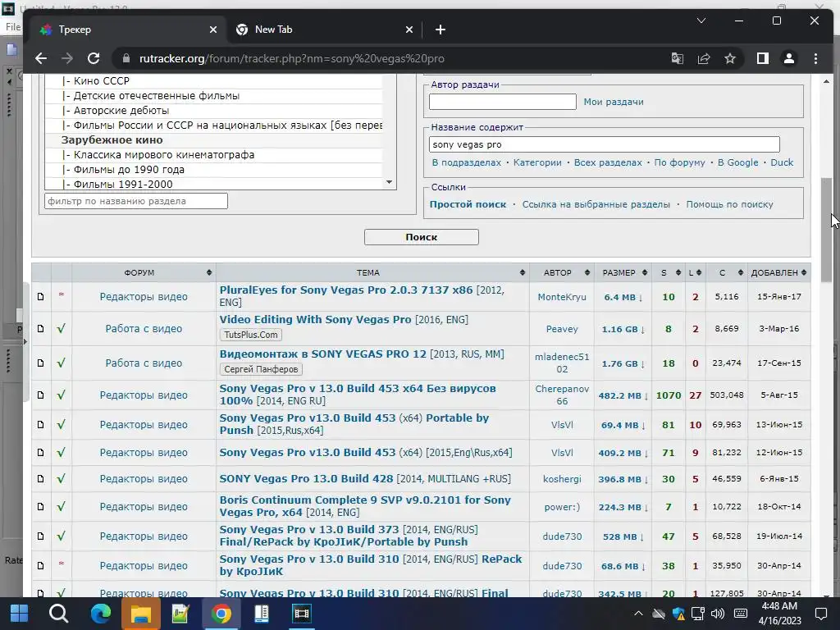
Task: Click the document icon in PluralEyes row
Action: coord(41,296)
